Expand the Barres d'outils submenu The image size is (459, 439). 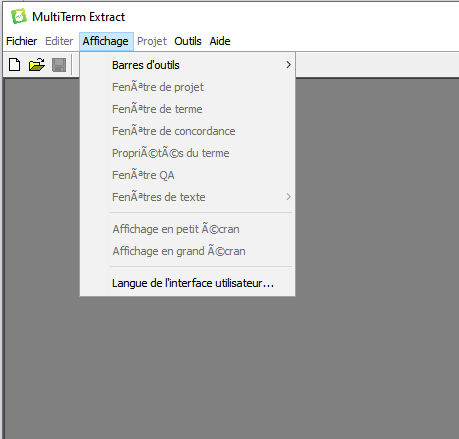pyautogui.click(x=187, y=65)
